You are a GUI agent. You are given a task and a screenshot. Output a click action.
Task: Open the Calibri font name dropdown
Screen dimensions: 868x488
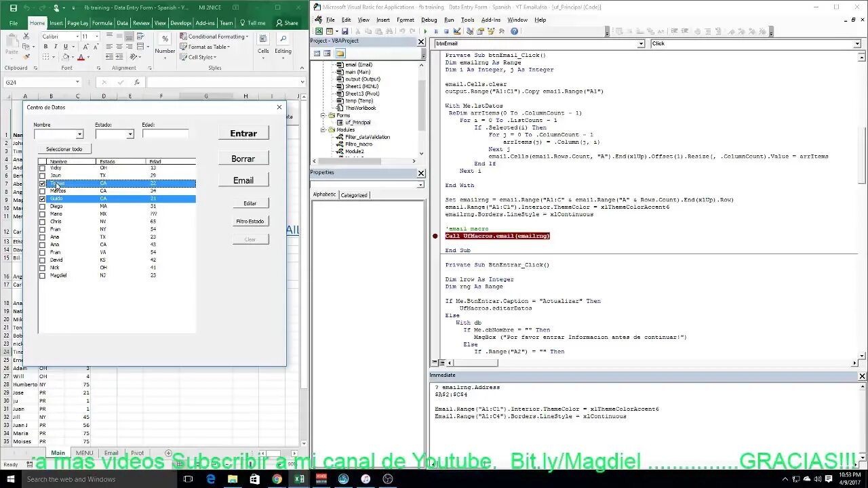77,37
